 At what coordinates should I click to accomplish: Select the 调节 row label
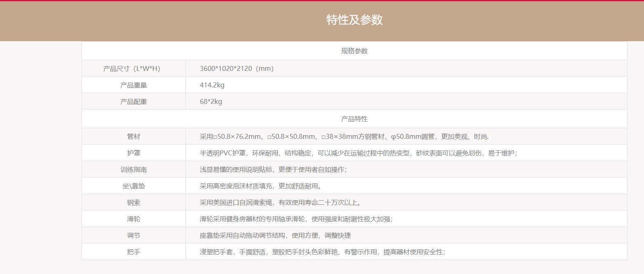[x=133, y=235]
